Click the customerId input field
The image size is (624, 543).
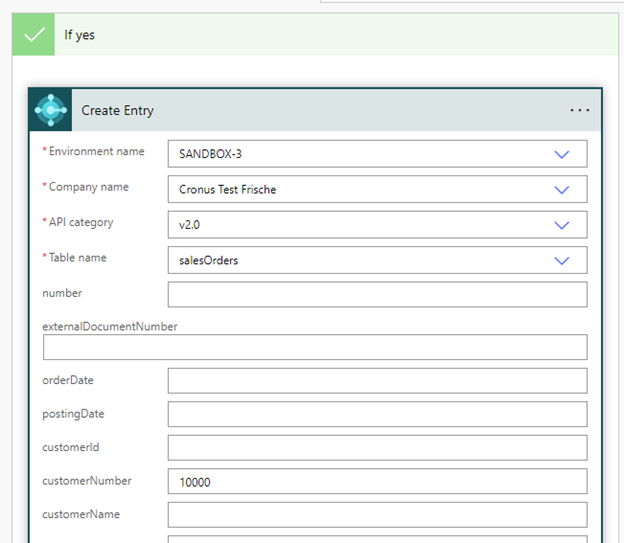[x=377, y=448]
